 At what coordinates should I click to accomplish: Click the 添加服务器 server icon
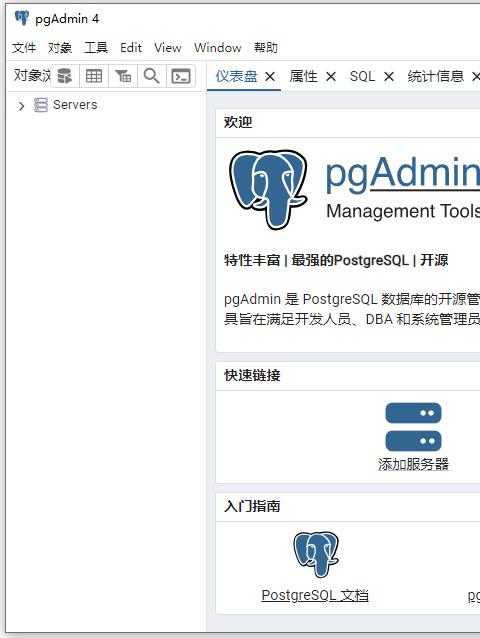(413, 427)
